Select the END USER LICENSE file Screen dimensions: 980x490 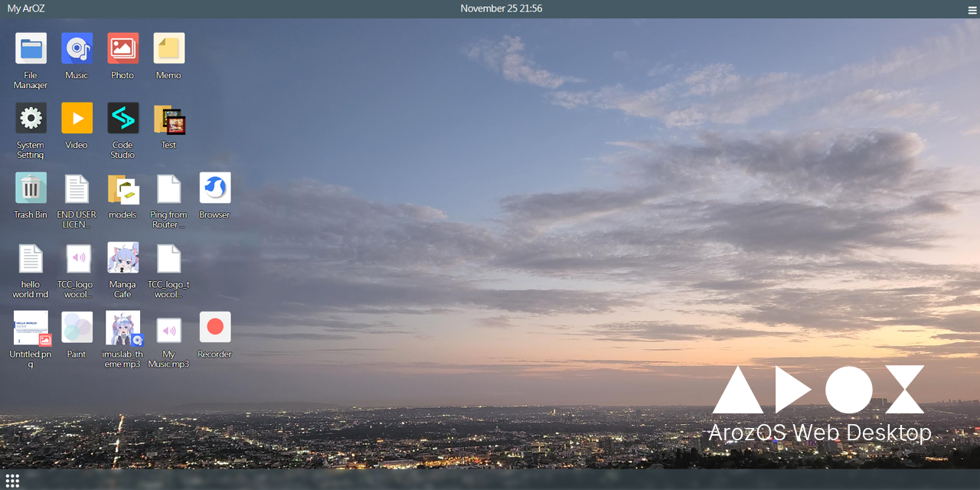tap(77, 189)
